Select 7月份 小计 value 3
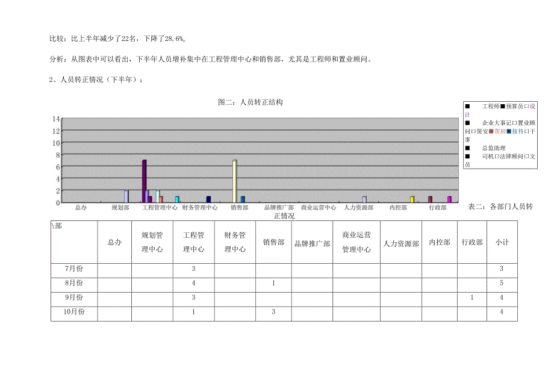554x392 pixels. (x=502, y=269)
